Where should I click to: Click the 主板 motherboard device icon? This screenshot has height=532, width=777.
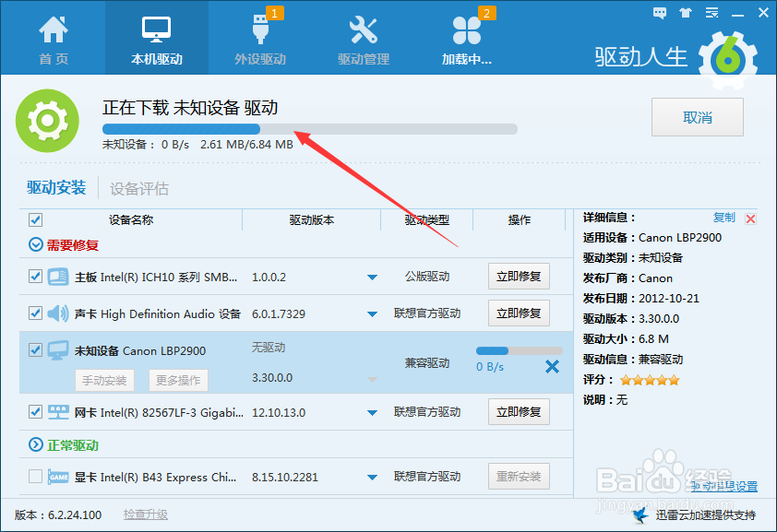[58, 277]
